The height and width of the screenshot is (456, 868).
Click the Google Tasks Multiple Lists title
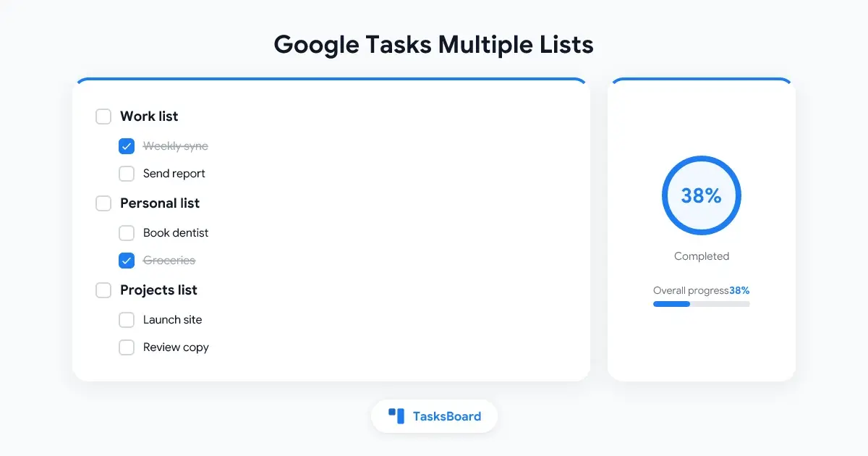(434, 45)
